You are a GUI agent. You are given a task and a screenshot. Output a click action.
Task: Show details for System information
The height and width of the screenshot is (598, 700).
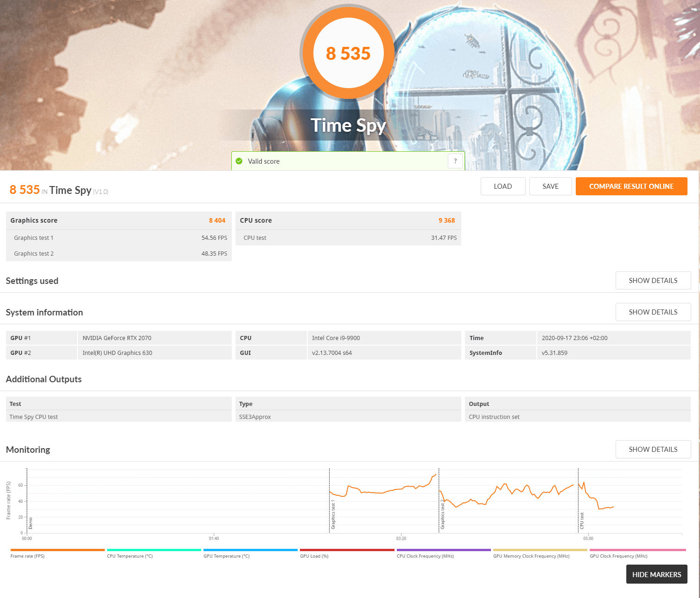point(653,312)
